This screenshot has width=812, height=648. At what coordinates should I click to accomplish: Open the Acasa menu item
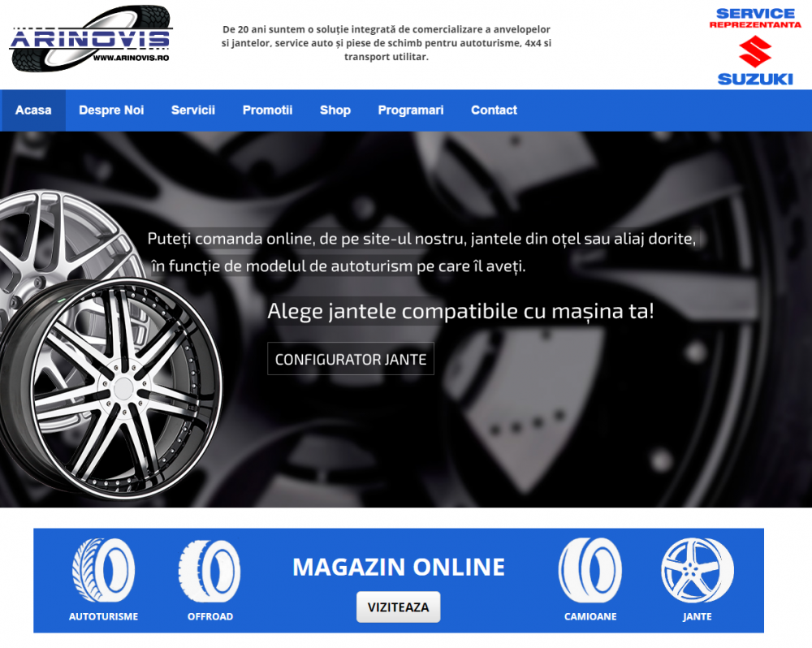[33, 110]
